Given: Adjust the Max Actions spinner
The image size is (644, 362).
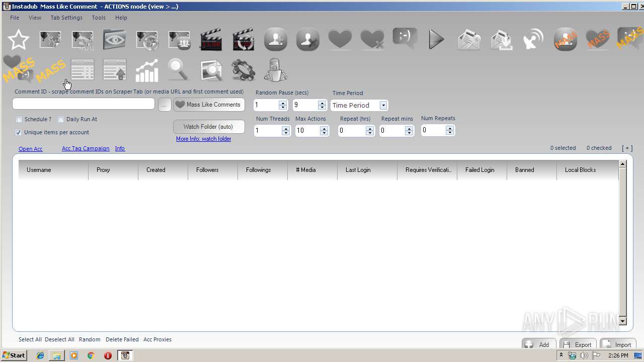Looking at the screenshot, I should pyautogui.click(x=324, y=131).
